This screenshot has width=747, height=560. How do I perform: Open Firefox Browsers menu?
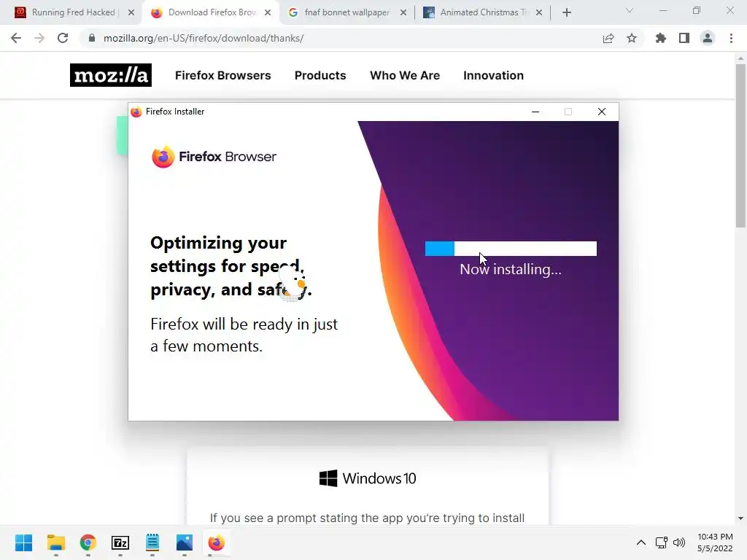pyautogui.click(x=223, y=75)
